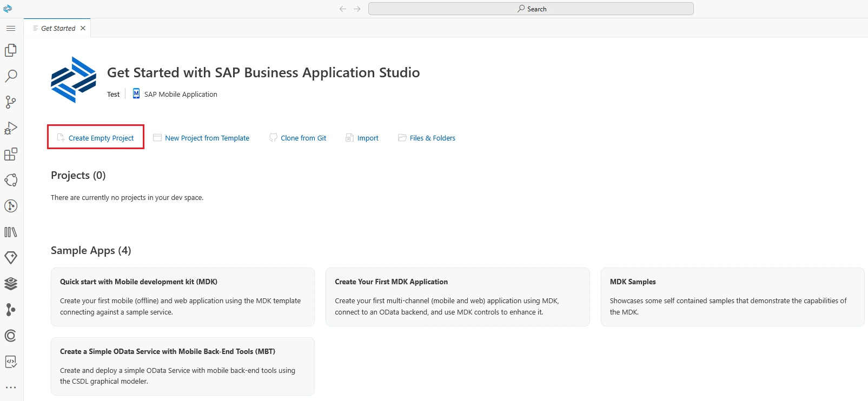Close the Get Started tab
Viewport: 868px width, 401px height.
click(83, 28)
